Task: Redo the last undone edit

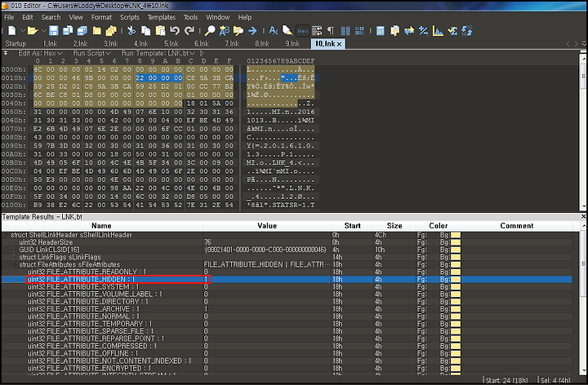Action: point(189,31)
